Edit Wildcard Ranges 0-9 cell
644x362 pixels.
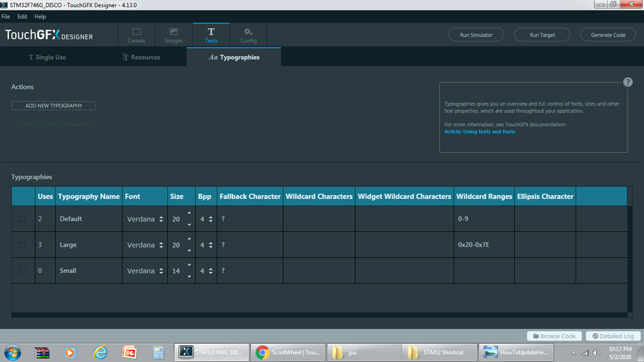(484, 219)
